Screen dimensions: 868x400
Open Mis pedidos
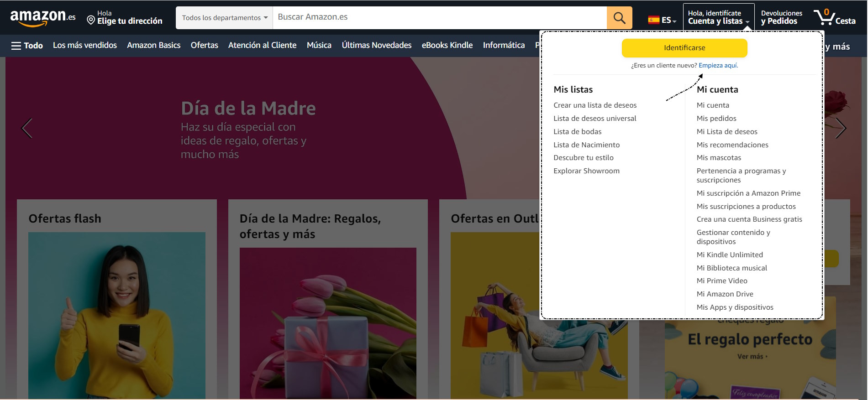(x=716, y=119)
